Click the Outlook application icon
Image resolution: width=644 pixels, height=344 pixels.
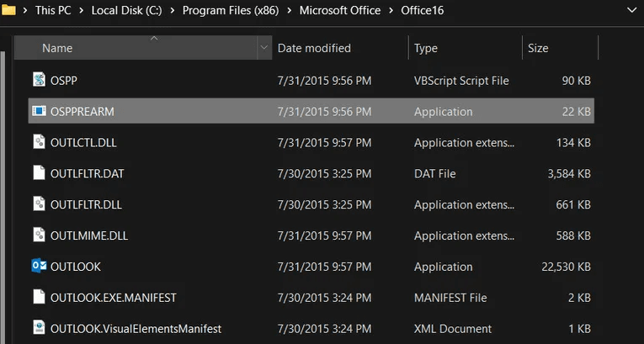[x=39, y=267]
